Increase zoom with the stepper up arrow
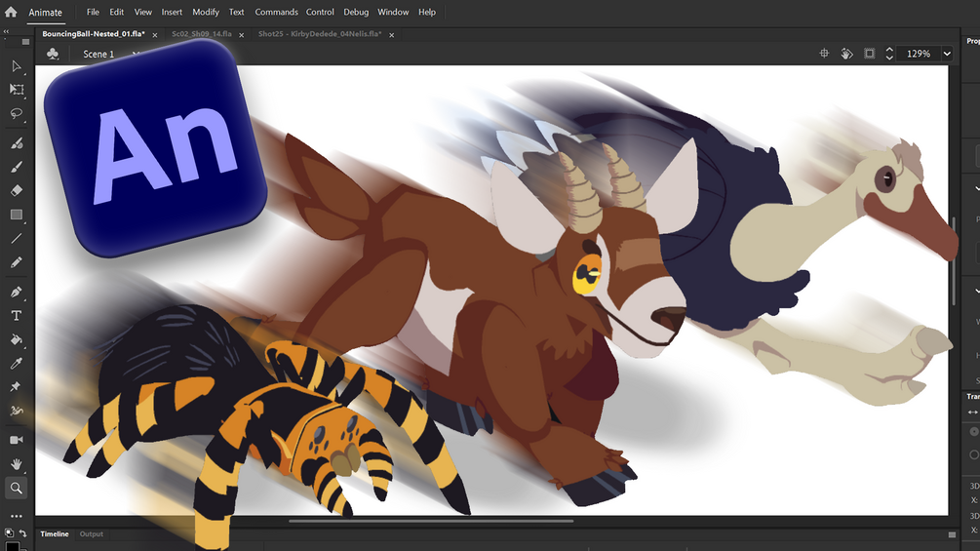This screenshot has height=551, width=980. [889, 50]
